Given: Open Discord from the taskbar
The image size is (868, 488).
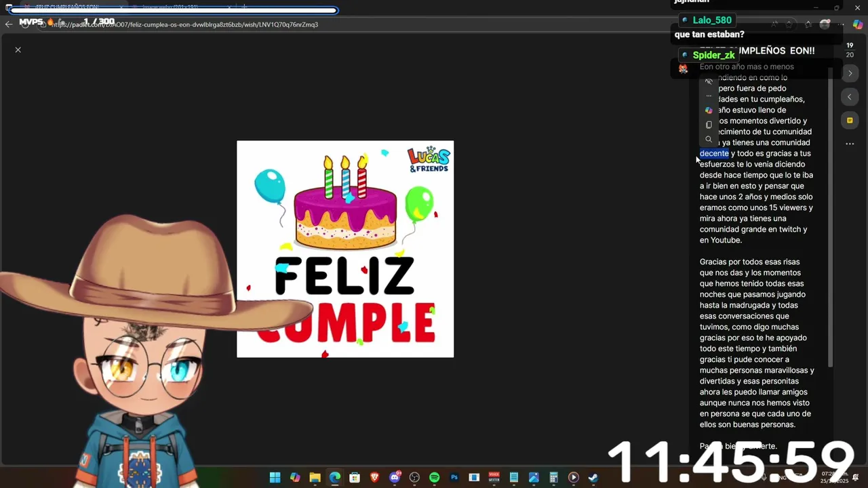Looking at the screenshot, I should [x=395, y=477].
